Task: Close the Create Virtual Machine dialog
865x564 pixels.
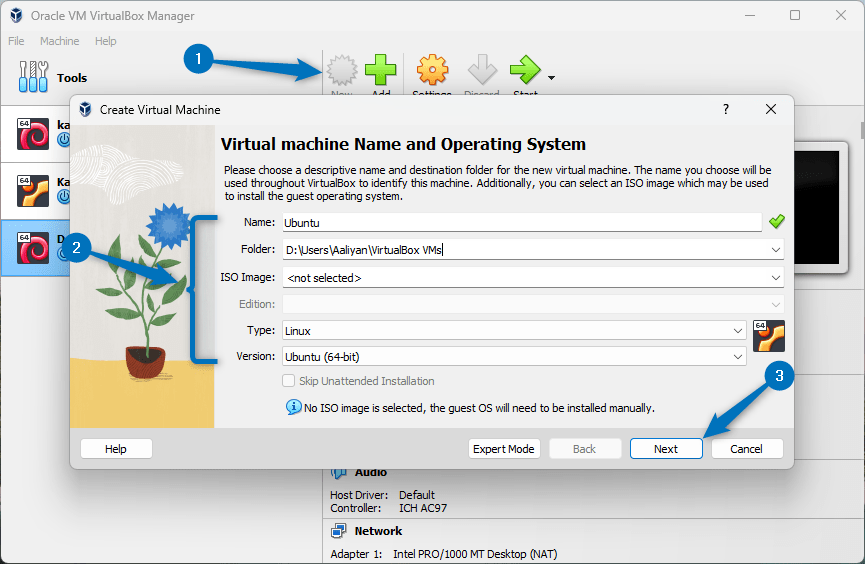Action: point(771,109)
